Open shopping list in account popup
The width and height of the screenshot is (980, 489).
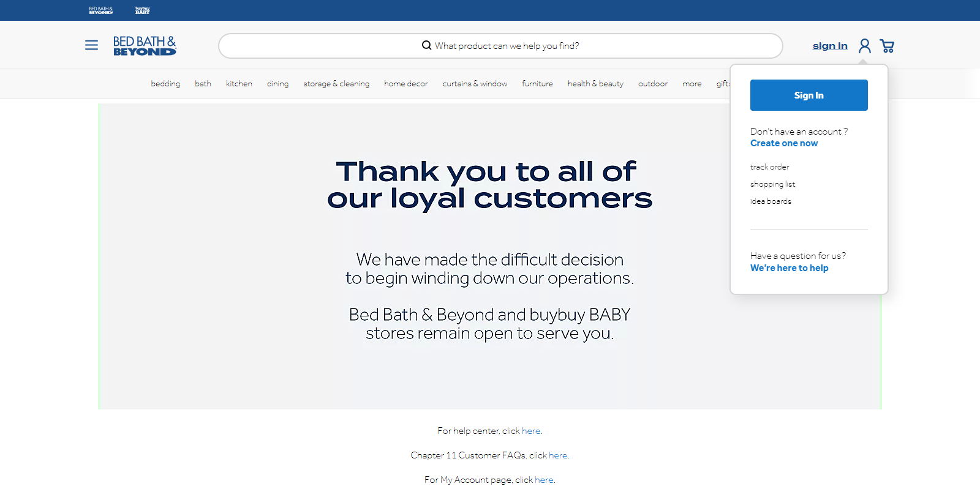point(772,184)
